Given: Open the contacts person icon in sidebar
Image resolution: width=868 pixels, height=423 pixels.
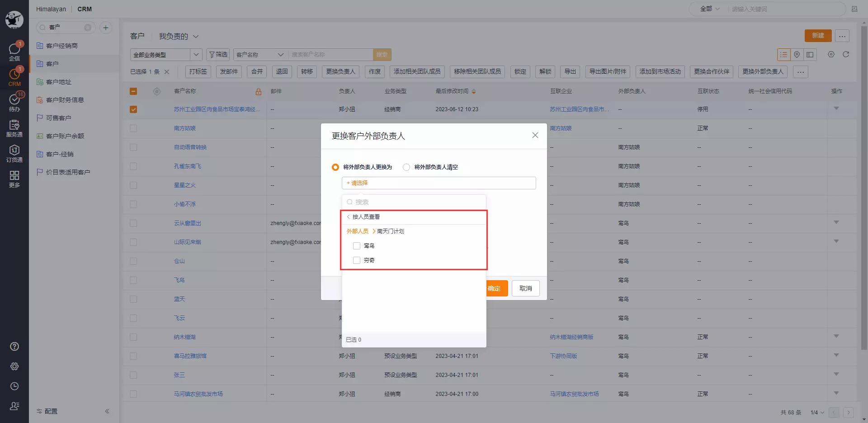Looking at the screenshot, I should [14, 406].
